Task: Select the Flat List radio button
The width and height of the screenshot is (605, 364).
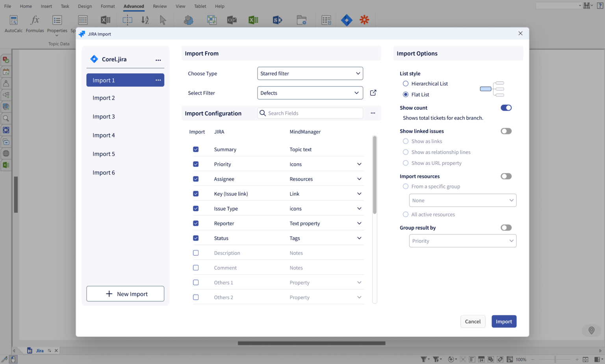Action: coord(406,94)
